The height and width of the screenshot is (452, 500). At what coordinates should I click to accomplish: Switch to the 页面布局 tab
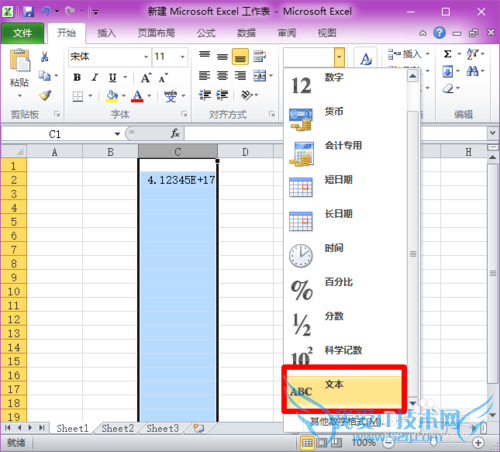(156, 33)
